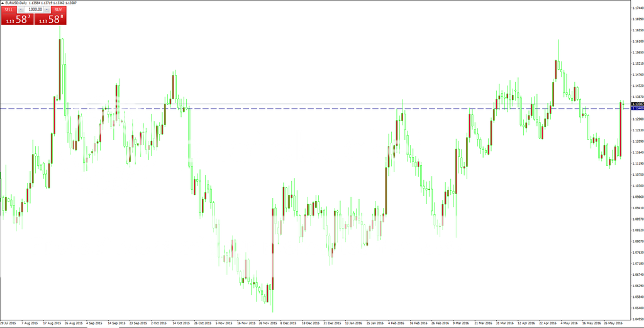Click the 1.14320 price axis label

tap(638, 86)
